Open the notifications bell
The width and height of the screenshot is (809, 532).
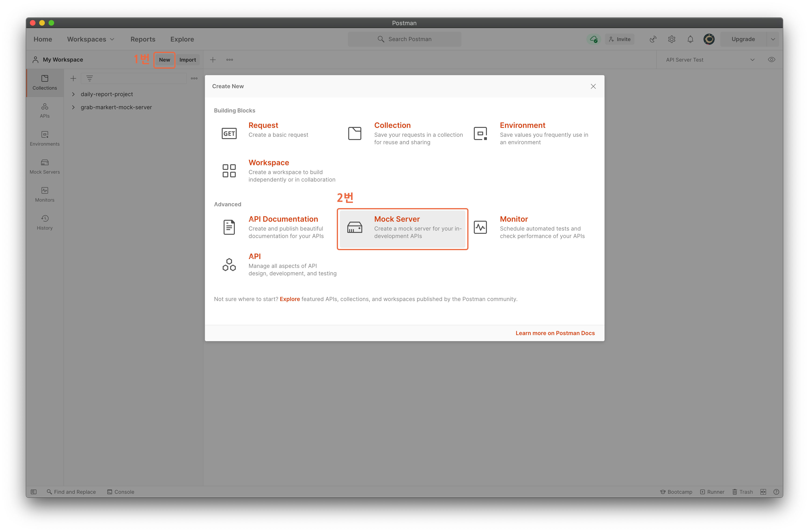(690, 39)
